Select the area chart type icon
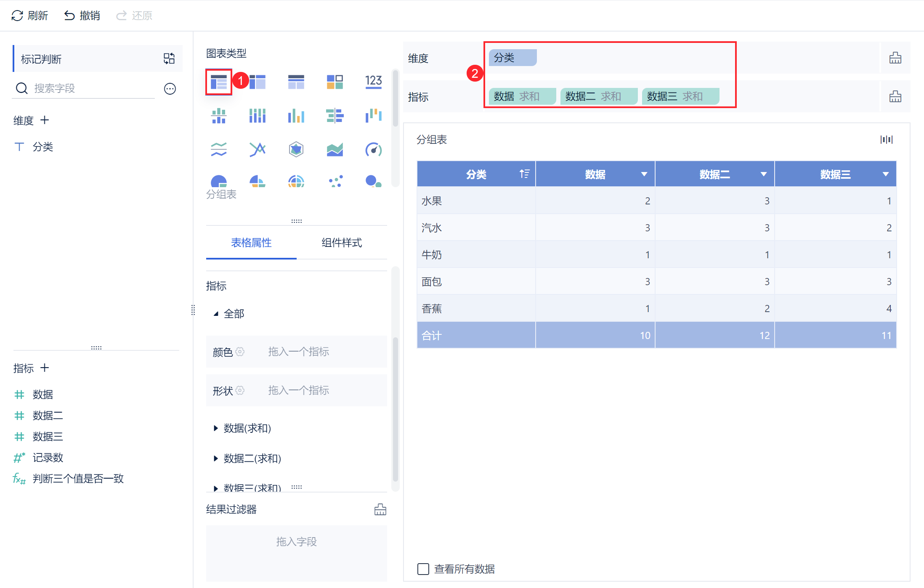Image resolution: width=924 pixels, height=588 pixels. [x=335, y=149]
